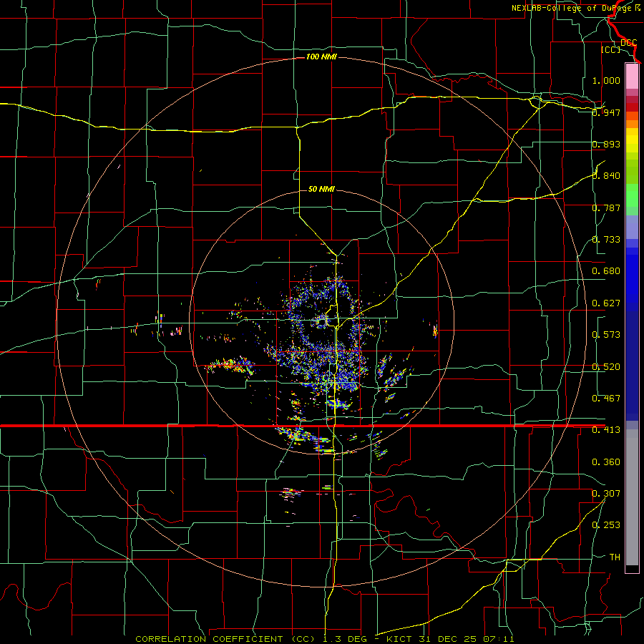
Task: Select the 0.573 legend value
Action: pos(606,335)
